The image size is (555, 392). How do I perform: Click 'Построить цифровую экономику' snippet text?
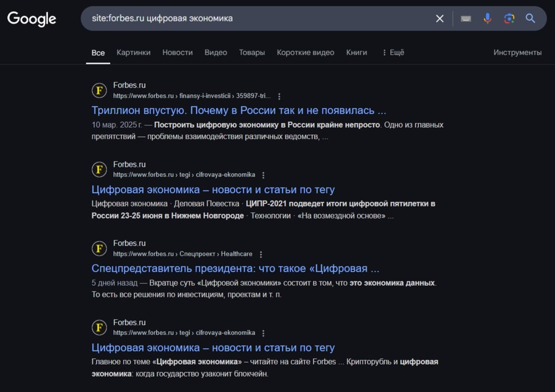(x=267, y=125)
